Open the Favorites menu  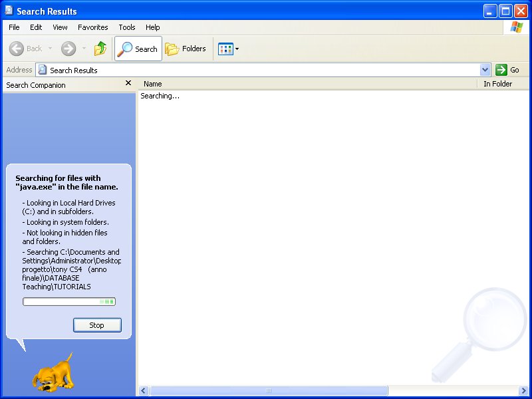click(92, 27)
